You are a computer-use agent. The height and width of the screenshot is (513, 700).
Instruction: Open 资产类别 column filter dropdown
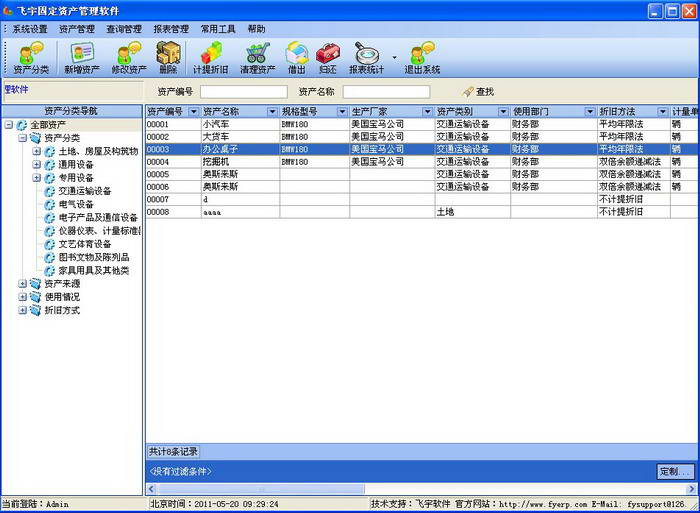point(504,112)
